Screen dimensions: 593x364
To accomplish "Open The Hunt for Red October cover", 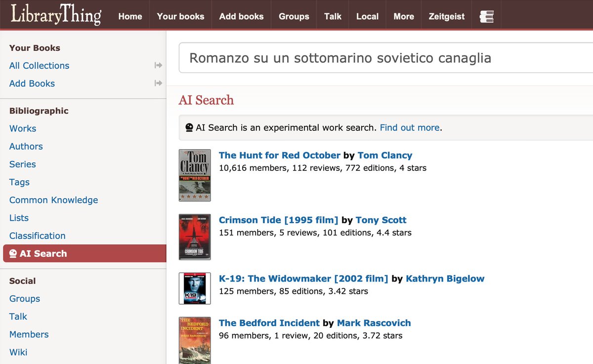I will 195,175.
